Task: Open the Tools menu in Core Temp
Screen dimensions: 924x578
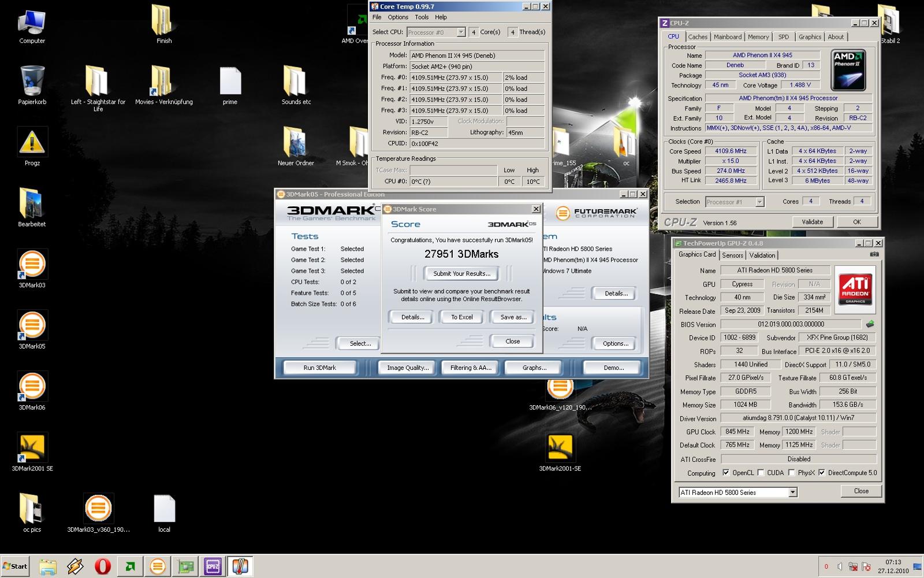Action: [x=422, y=17]
